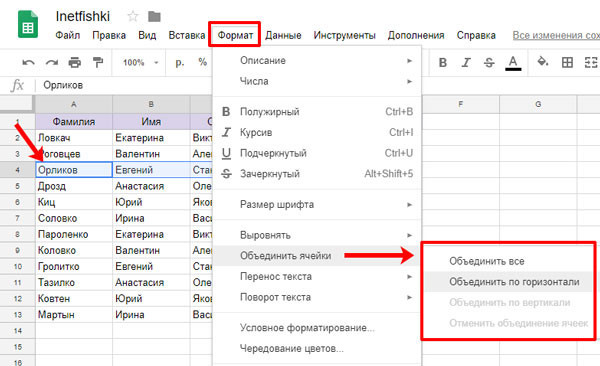600x366 pixels.
Task: Select row 10 header
Action: tap(17, 266)
